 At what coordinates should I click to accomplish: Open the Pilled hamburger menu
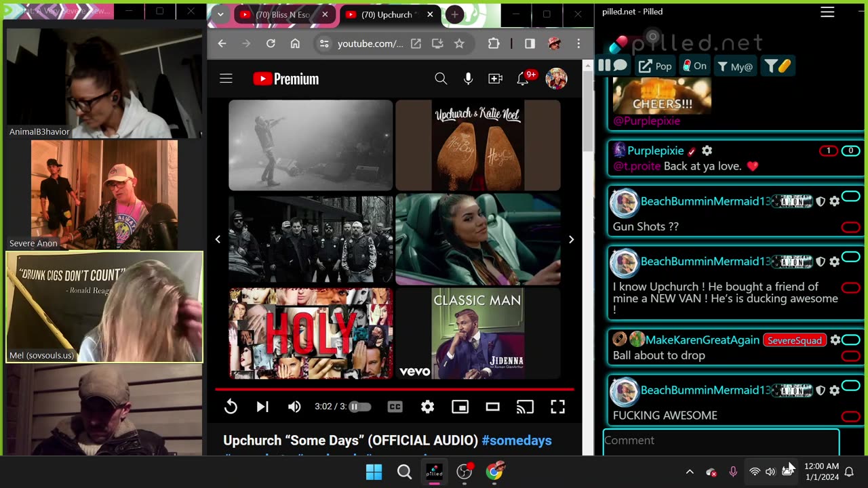(x=827, y=12)
